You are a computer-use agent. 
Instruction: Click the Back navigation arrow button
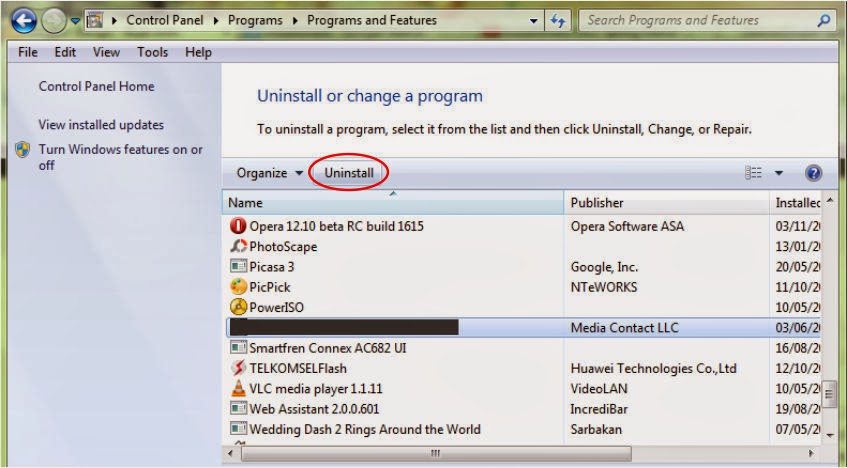point(24,22)
